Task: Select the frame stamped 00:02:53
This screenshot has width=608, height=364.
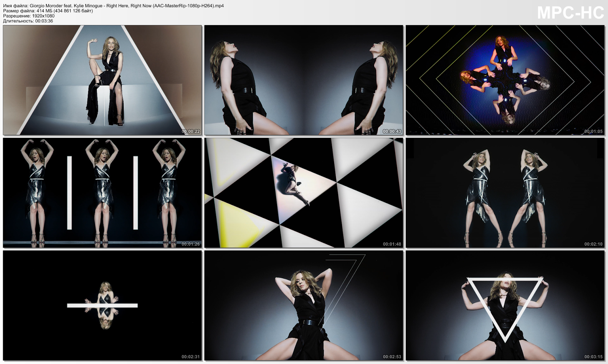Action: (304, 305)
